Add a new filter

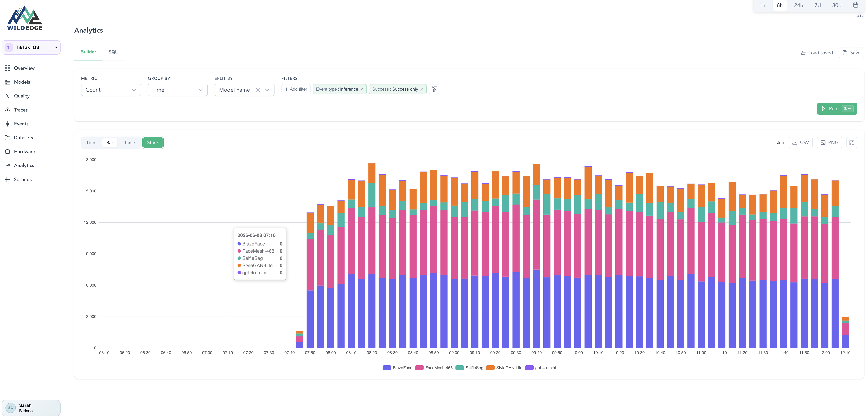point(296,89)
